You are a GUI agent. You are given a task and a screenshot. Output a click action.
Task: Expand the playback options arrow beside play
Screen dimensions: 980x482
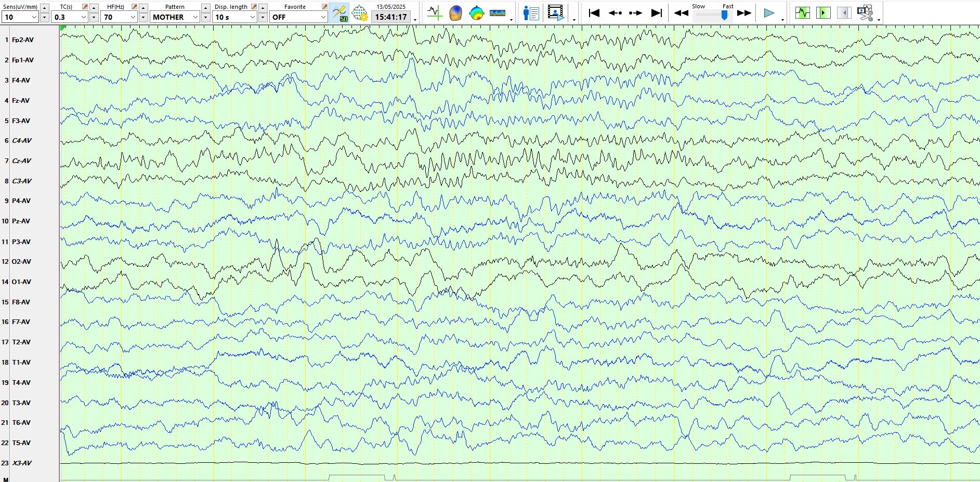[x=782, y=20]
